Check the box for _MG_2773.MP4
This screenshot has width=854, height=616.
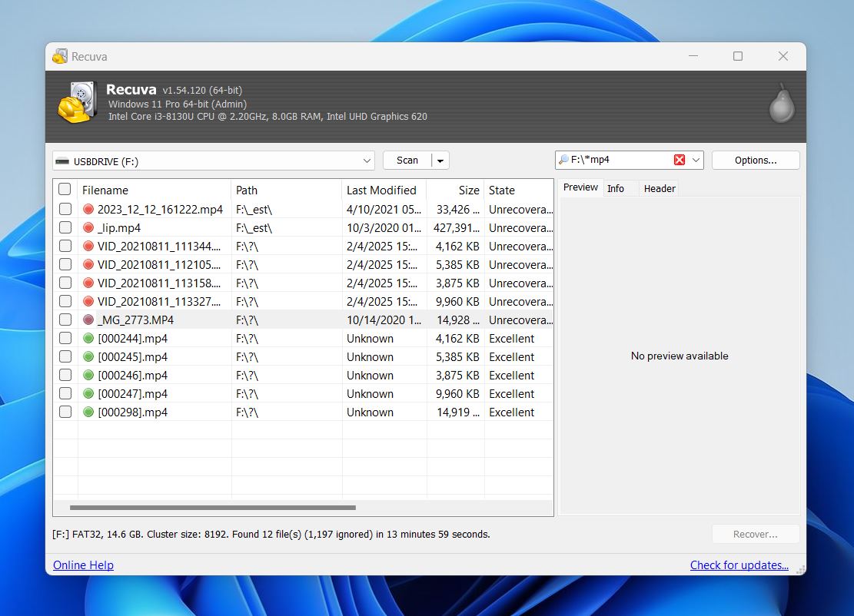(65, 320)
